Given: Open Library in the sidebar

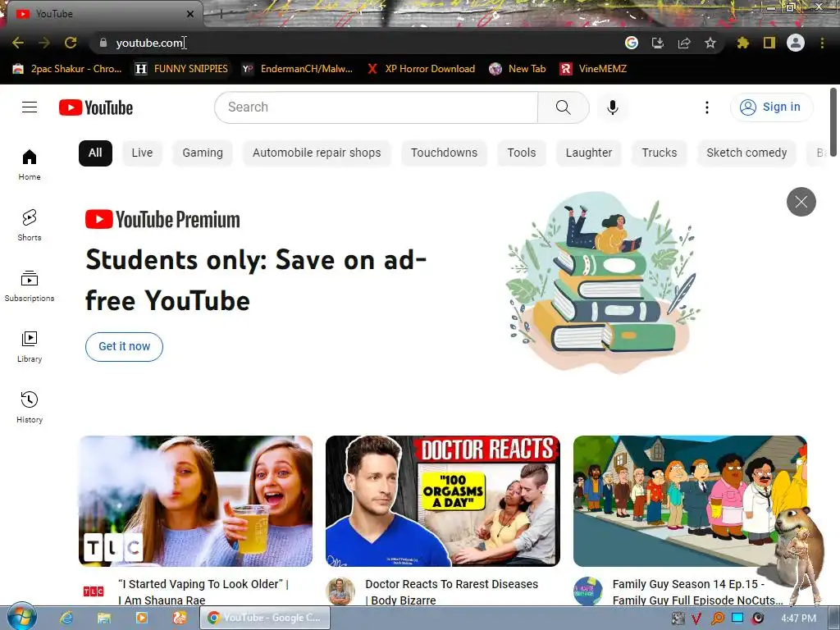Looking at the screenshot, I should pos(30,347).
